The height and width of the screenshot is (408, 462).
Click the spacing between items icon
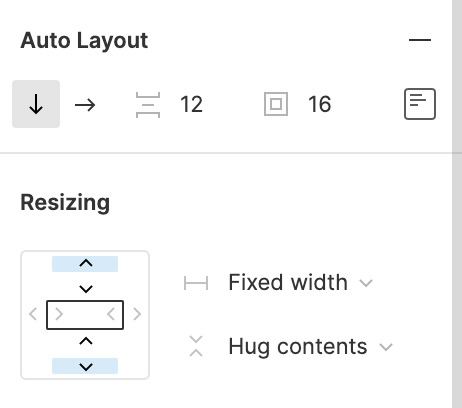(x=148, y=105)
